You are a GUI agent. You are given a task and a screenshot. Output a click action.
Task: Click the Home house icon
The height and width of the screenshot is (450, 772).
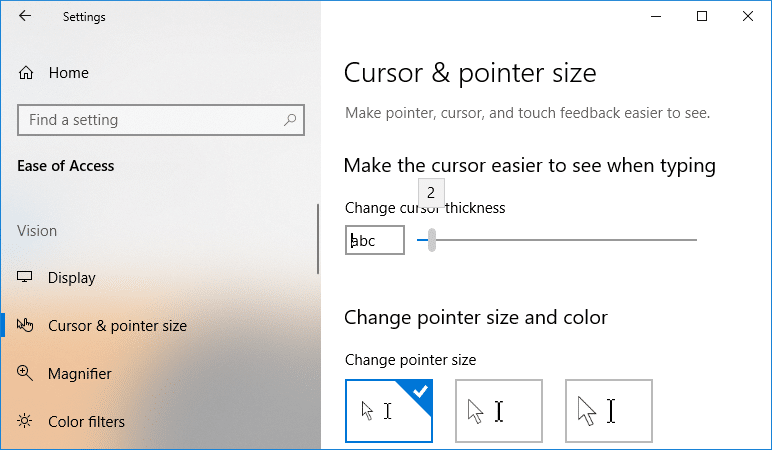[x=26, y=73]
